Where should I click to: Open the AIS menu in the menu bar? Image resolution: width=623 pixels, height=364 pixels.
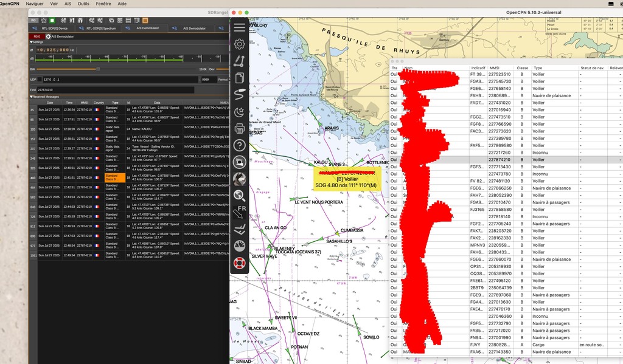pos(68,4)
